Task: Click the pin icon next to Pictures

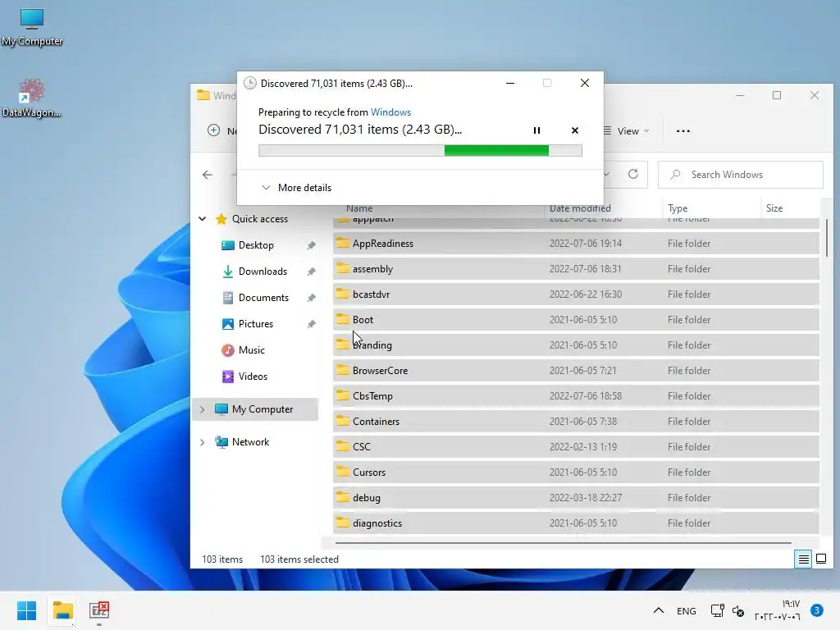Action: pyautogui.click(x=311, y=324)
